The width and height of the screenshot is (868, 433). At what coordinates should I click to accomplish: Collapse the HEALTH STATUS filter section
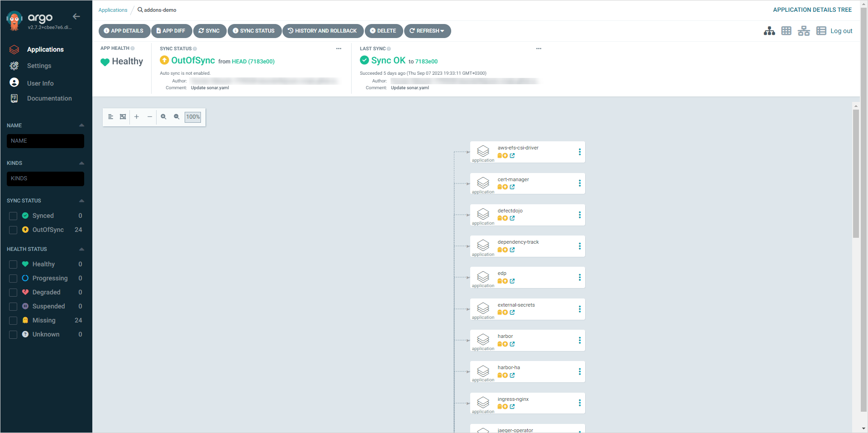pos(81,249)
